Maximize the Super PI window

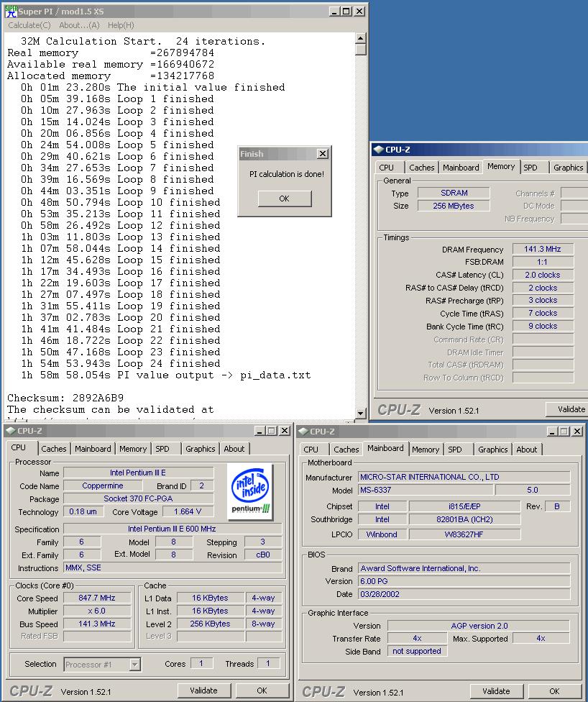coord(346,12)
